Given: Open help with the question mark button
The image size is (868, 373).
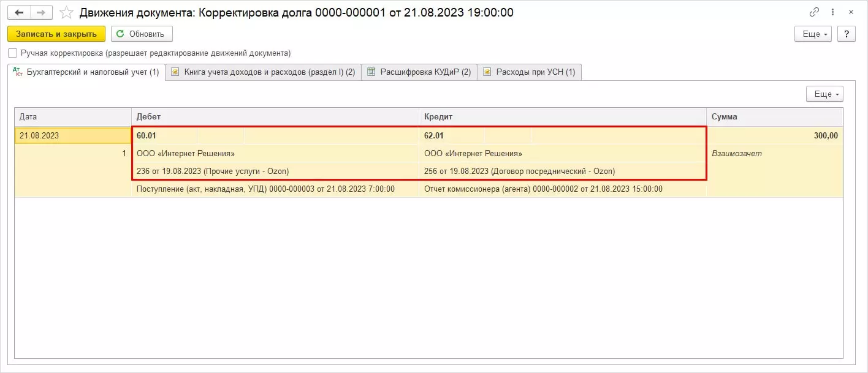Looking at the screenshot, I should [846, 34].
